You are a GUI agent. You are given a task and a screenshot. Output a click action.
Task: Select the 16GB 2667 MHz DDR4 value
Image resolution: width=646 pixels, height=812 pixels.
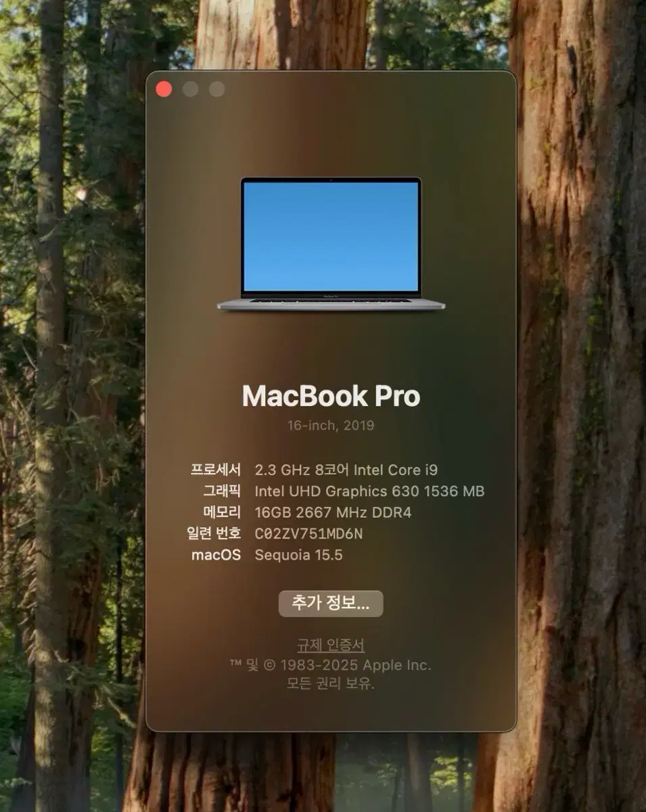click(x=333, y=512)
